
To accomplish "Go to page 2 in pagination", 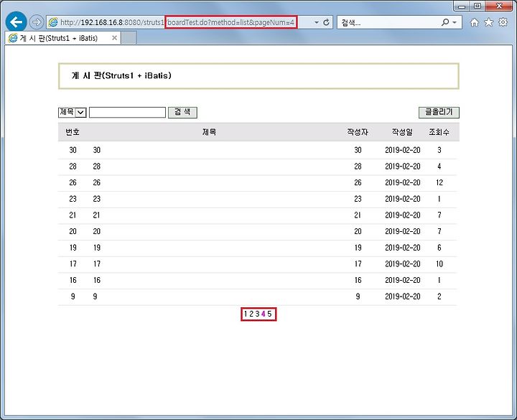I will tap(251, 314).
